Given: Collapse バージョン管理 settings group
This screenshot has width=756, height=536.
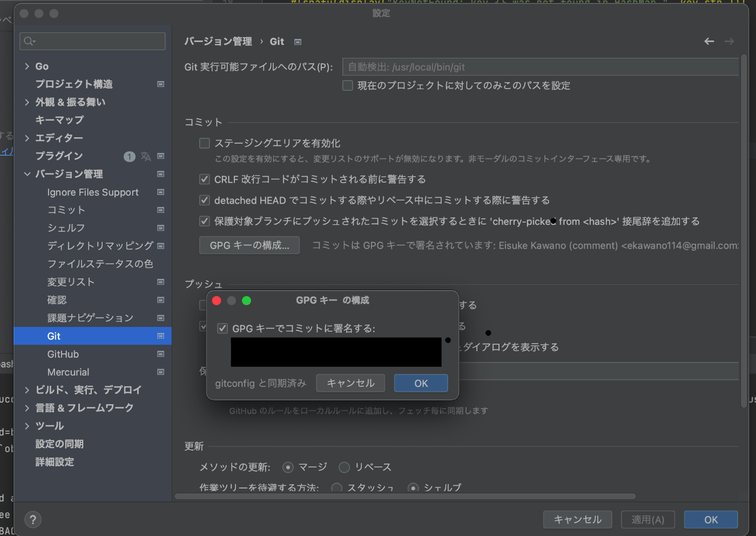Looking at the screenshot, I should click(x=27, y=174).
